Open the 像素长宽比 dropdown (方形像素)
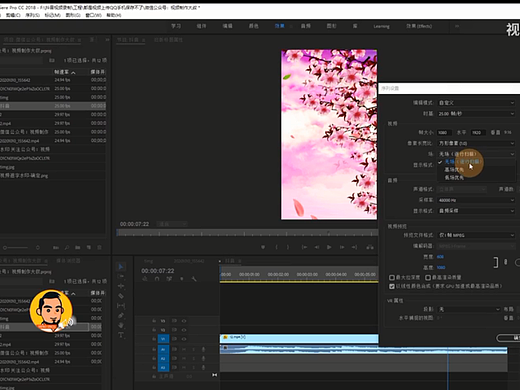 476,143
